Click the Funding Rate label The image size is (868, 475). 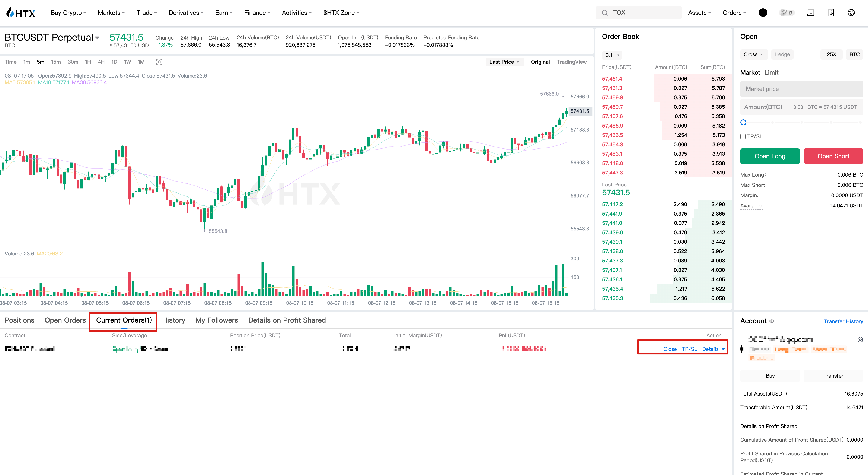[x=401, y=37]
